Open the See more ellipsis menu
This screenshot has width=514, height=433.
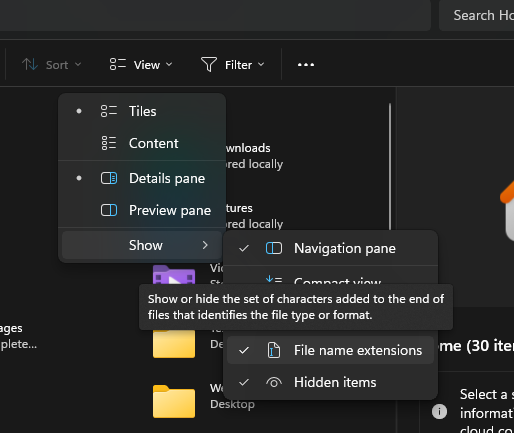(306, 65)
